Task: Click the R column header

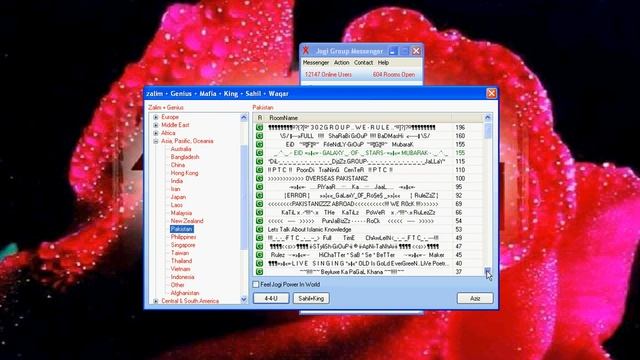Action: coord(260,118)
